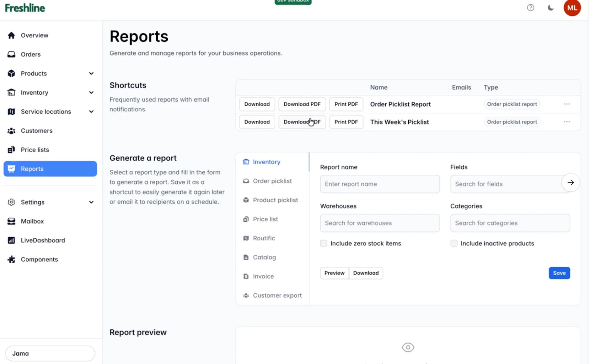Open the Components section
Viewport: 589px width, 364px height.
(x=39, y=259)
